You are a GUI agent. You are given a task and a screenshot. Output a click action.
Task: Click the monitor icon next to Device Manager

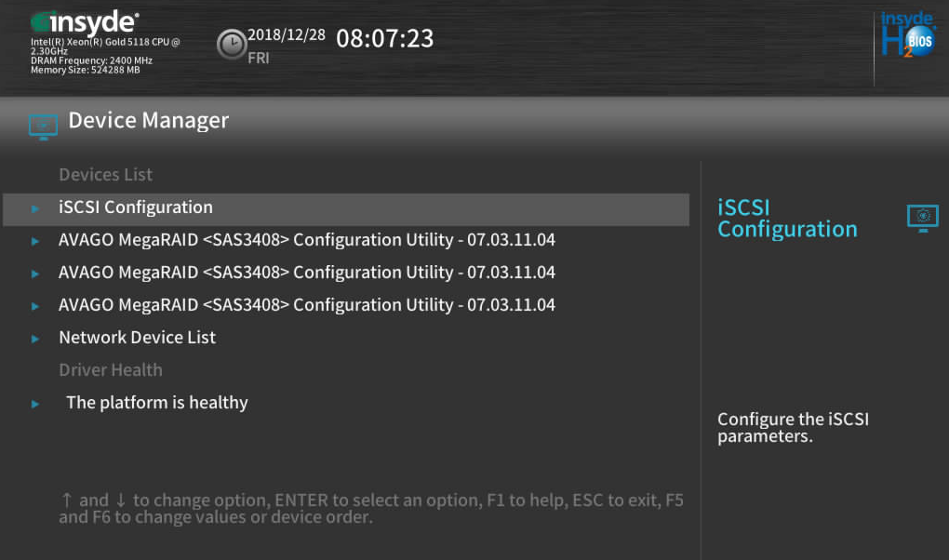(x=43, y=127)
